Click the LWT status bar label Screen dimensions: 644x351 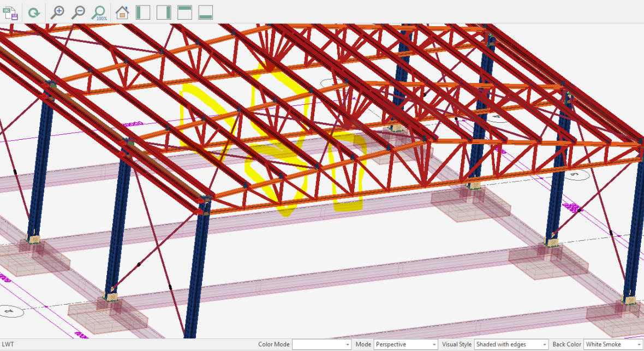tap(8, 344)
